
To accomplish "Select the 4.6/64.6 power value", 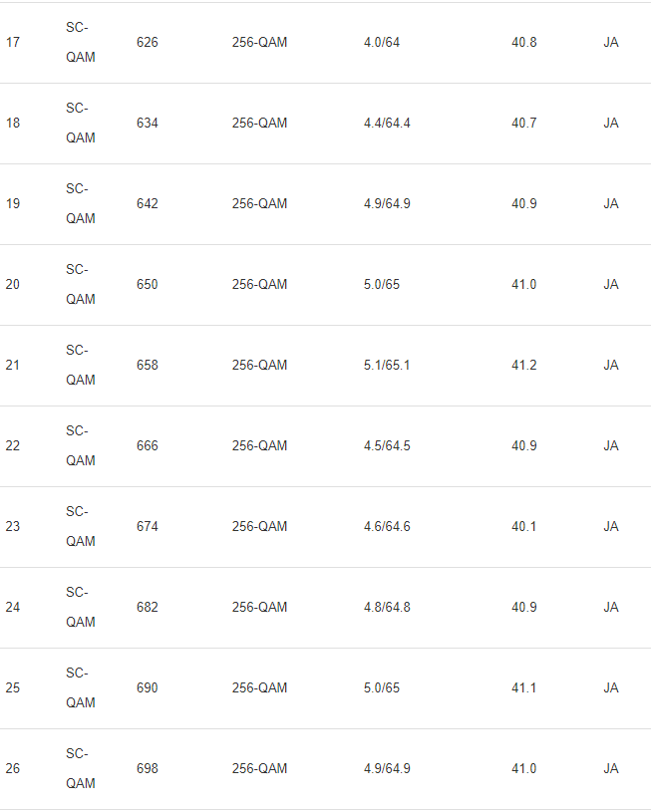I will coord(387,527).
